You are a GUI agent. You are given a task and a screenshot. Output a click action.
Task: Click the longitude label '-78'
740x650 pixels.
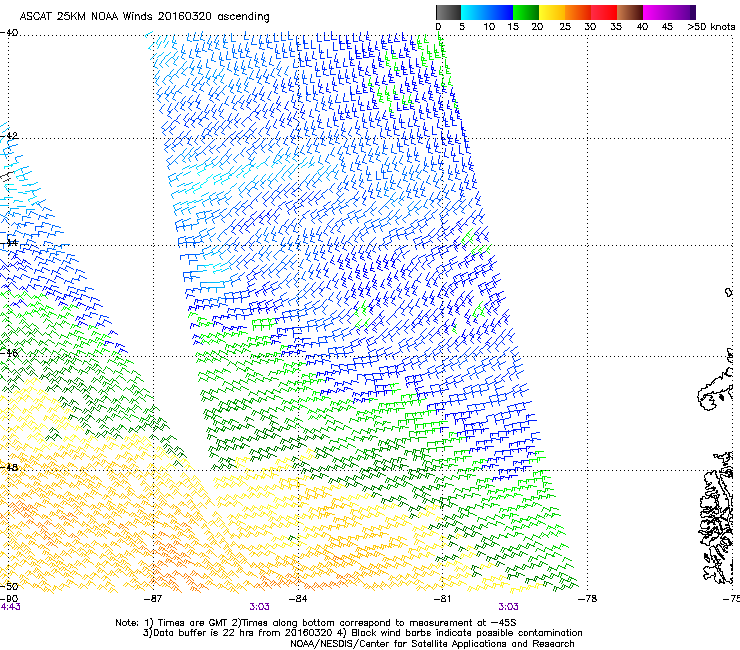588,599
